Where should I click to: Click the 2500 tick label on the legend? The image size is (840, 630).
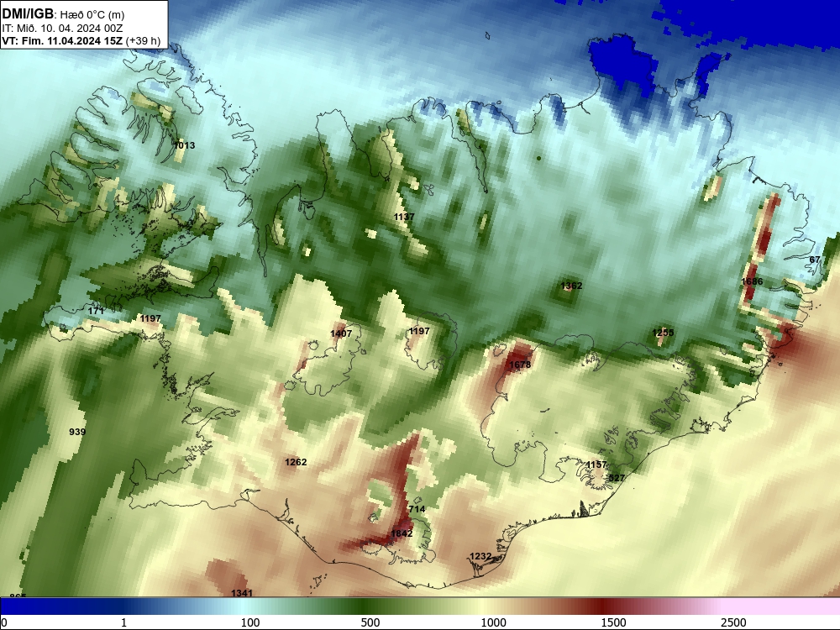[x=733, y=622]
